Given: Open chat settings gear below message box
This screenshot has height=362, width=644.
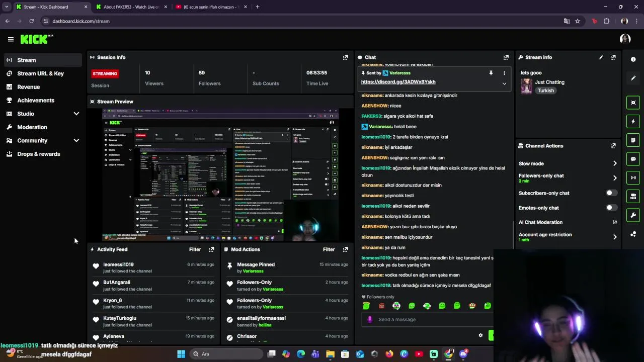Looking at the screenshot, I should pos(480,335).
